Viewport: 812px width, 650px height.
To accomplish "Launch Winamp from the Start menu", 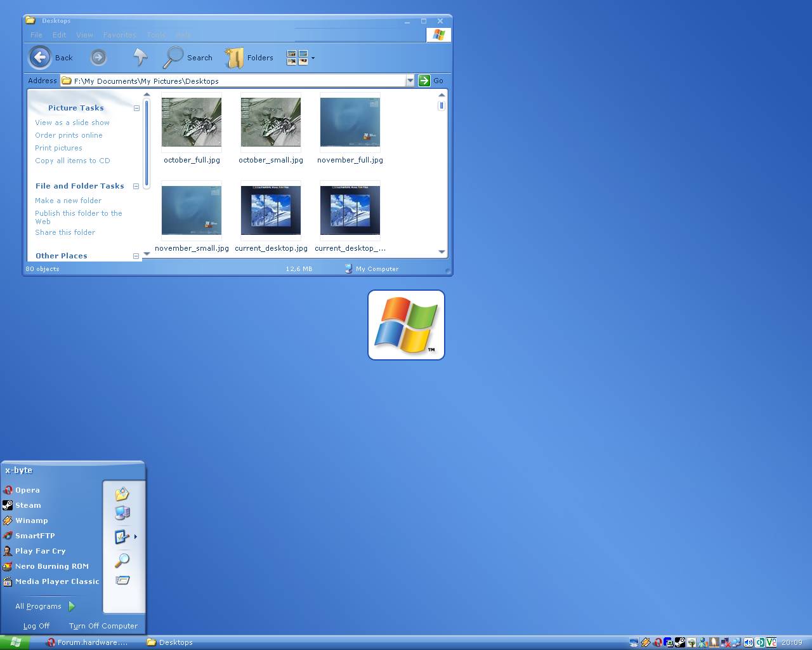I will coord(25,521).
